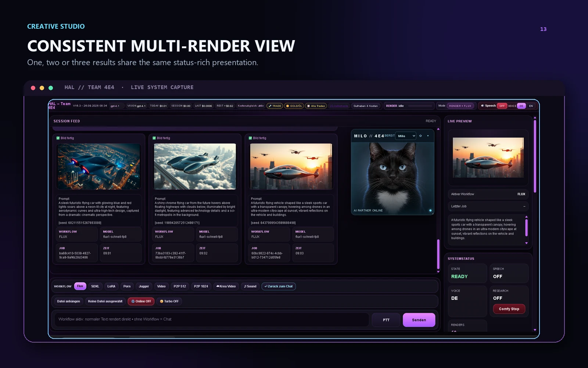Click the small triangle collapse arrow in MILO header
The width and height of the screenshot is (588, 368).
coord(428,136)
